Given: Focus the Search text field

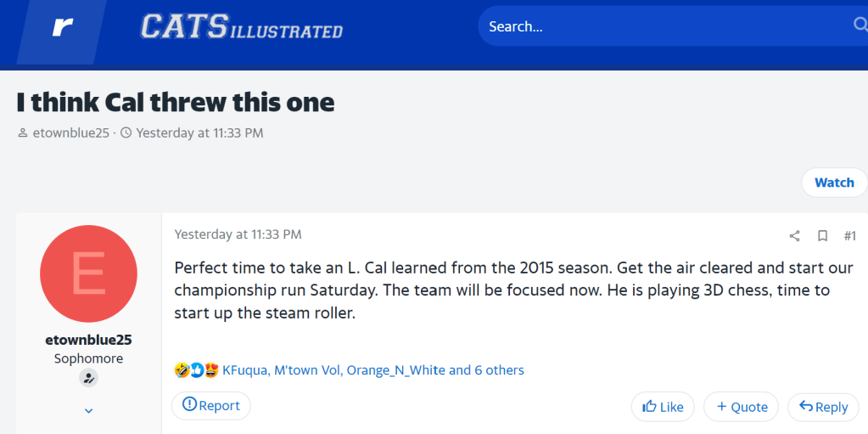Looking at the screenshot, I should coord(662,26).
